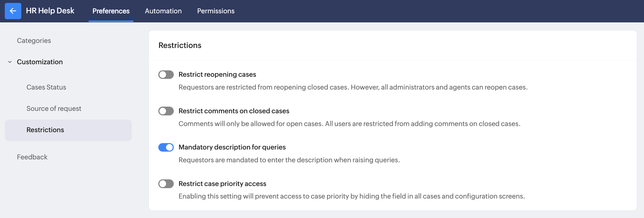Image resolution: width=644 pixels, height=218 pixels.
Task: Select the Preferences tab
Action: click(x=111, y=11)
